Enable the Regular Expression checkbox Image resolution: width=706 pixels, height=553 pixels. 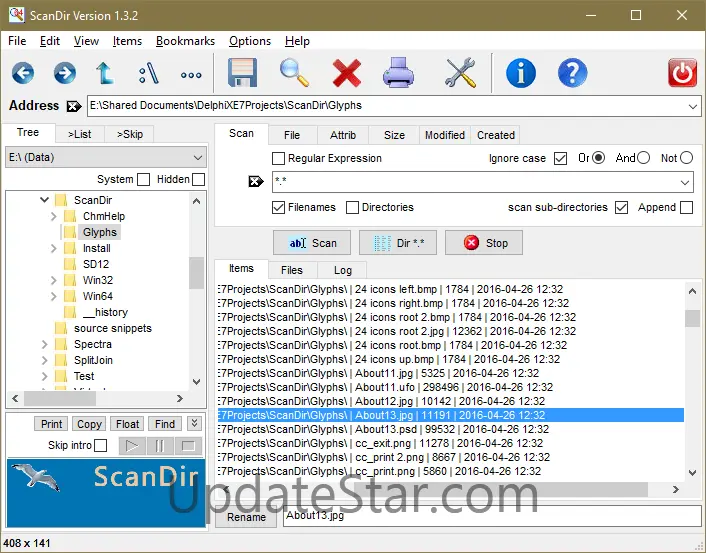(279, 159)
